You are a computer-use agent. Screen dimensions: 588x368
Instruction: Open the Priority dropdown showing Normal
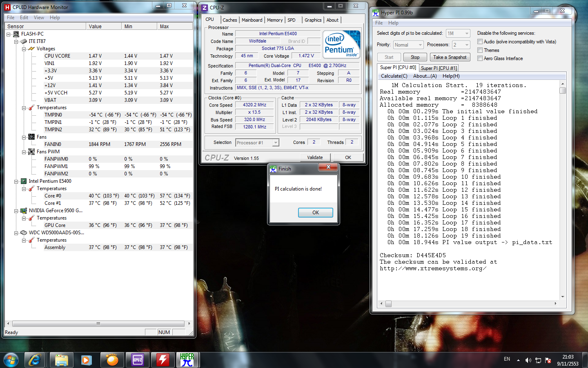[408, 45]
